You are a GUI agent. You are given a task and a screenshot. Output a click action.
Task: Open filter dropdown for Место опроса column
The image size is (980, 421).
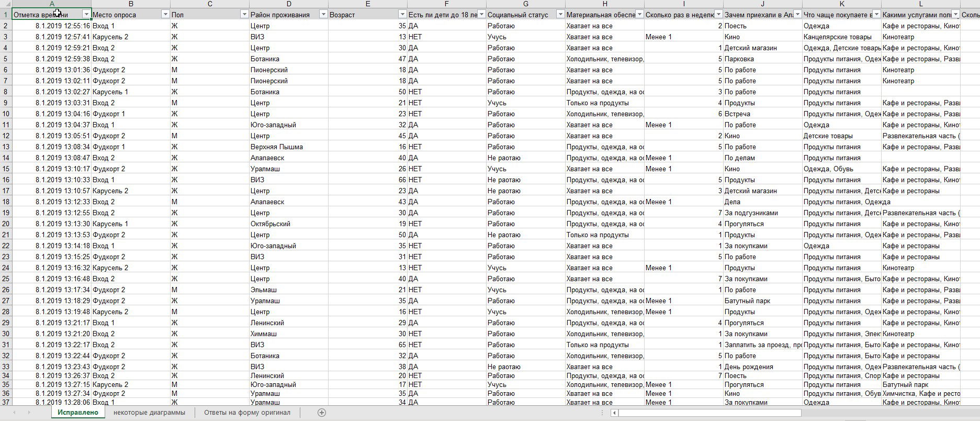point(165,15)
